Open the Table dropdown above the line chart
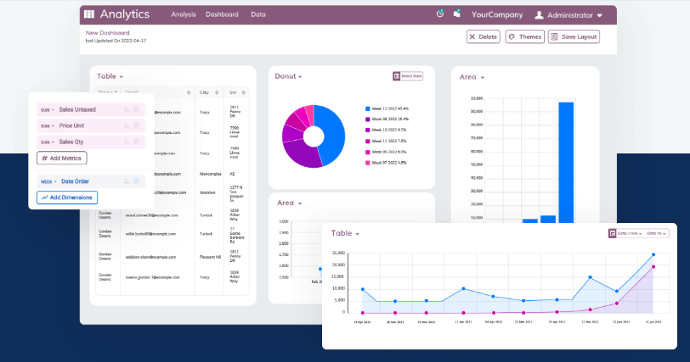This screenshot has width=690, height=362. [x=345, y=234]
